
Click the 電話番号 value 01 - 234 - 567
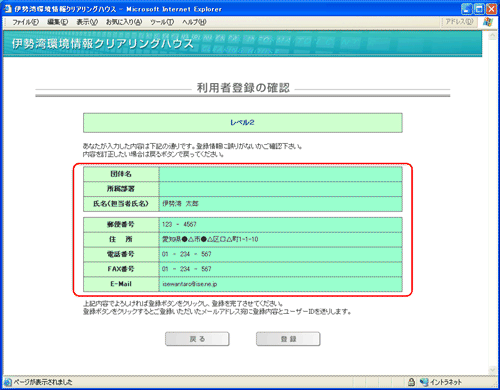click(x=187, y=254)
